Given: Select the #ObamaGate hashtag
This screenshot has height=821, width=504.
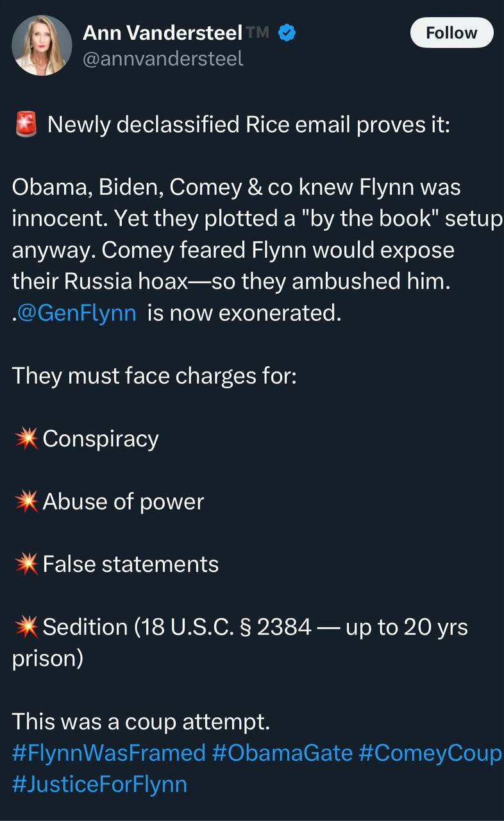Looking at the screenshot, I should pyautogui.click(x=282, y=752).
